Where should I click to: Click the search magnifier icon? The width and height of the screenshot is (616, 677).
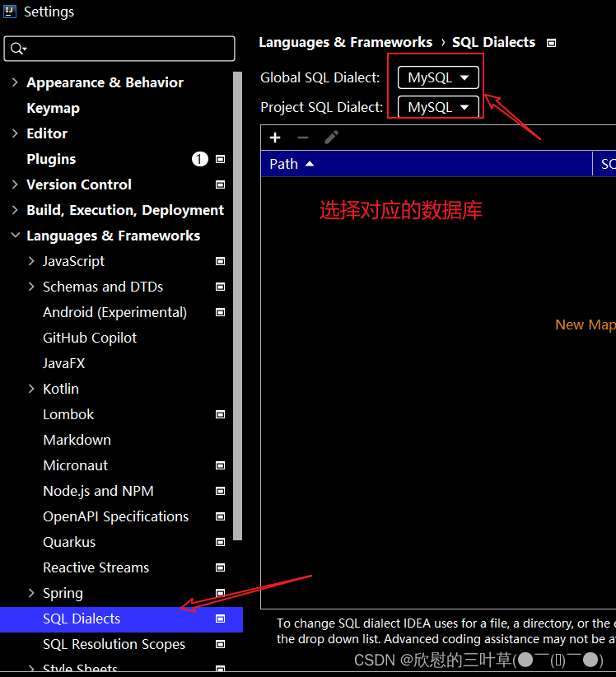pyautogui.click(x=18, y=49)
